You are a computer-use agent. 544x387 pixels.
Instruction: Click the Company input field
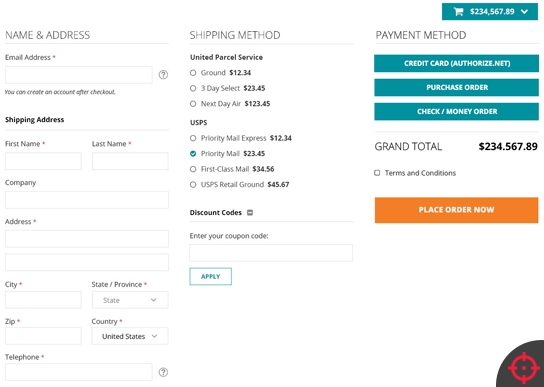click(87, 200)
